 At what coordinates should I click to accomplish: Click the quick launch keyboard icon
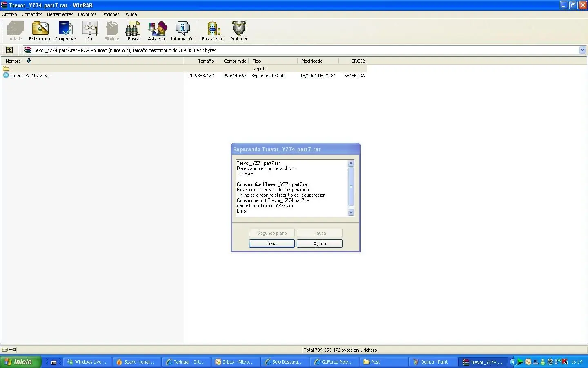(x=54, y=362)
